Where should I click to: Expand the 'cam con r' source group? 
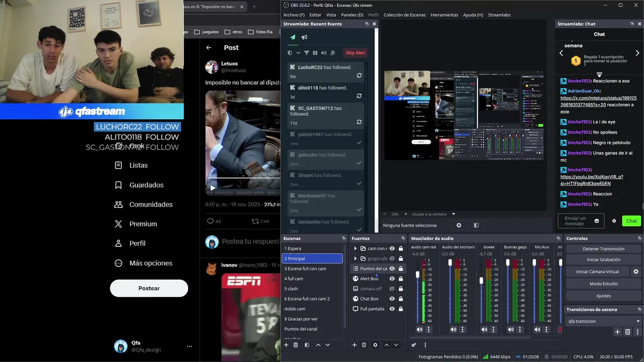pos(355,248)
